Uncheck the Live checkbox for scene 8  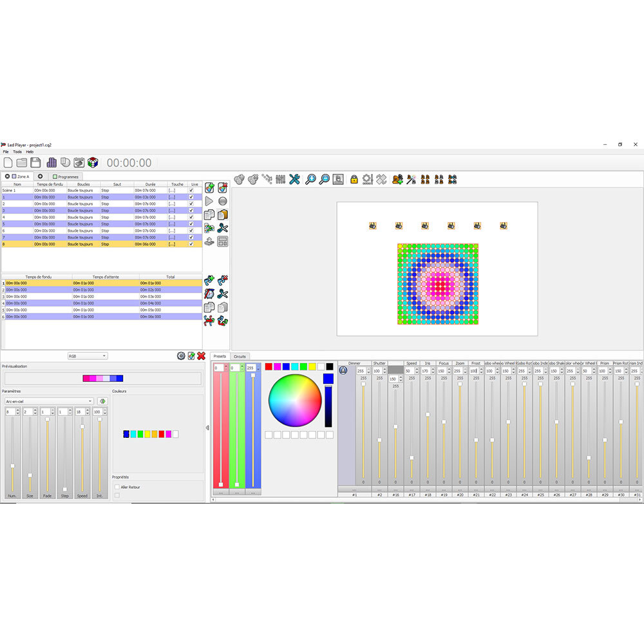[191, 244]
